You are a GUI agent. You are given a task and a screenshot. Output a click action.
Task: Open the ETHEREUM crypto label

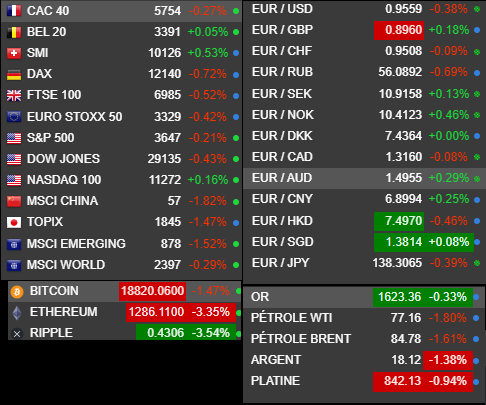click(64, 312)
